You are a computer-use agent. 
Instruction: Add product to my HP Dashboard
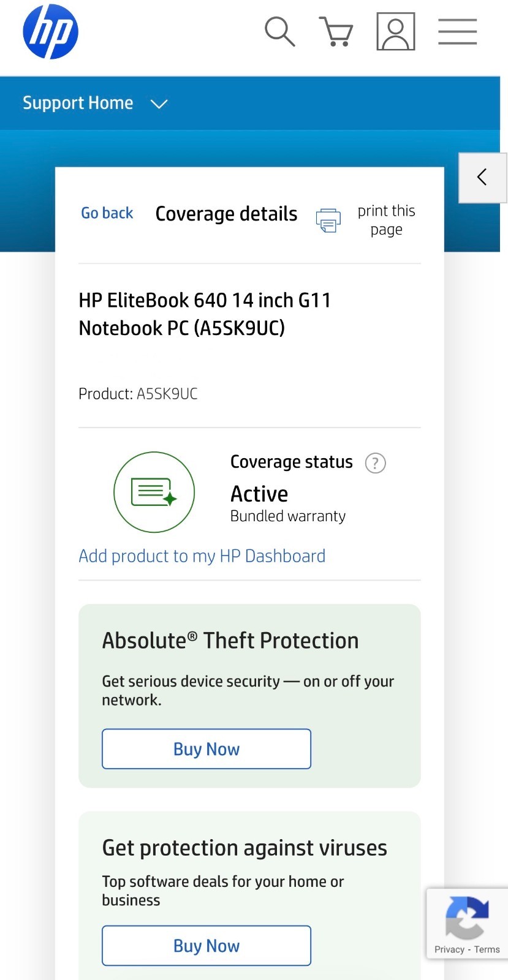pyautogui.click(x=202, y=556)
